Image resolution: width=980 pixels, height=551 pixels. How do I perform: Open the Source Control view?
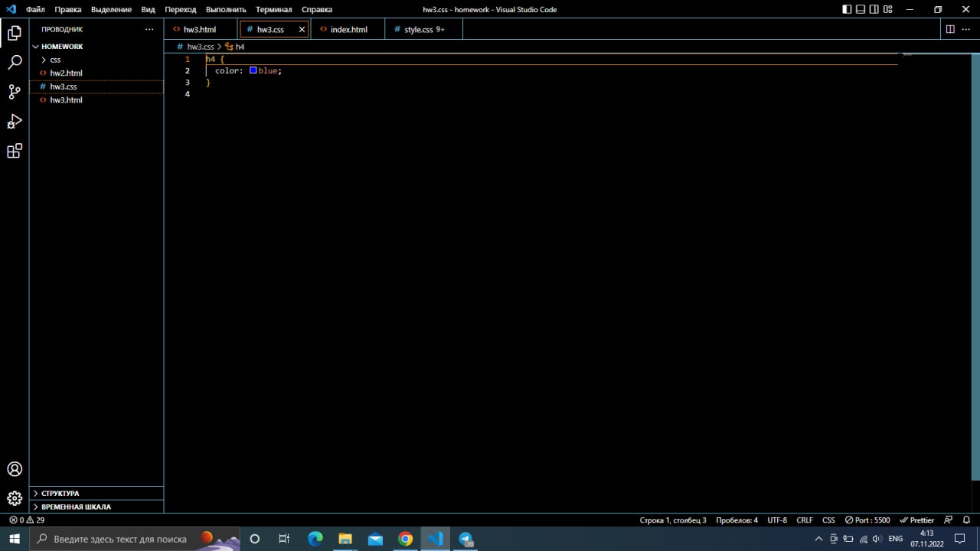15,92
